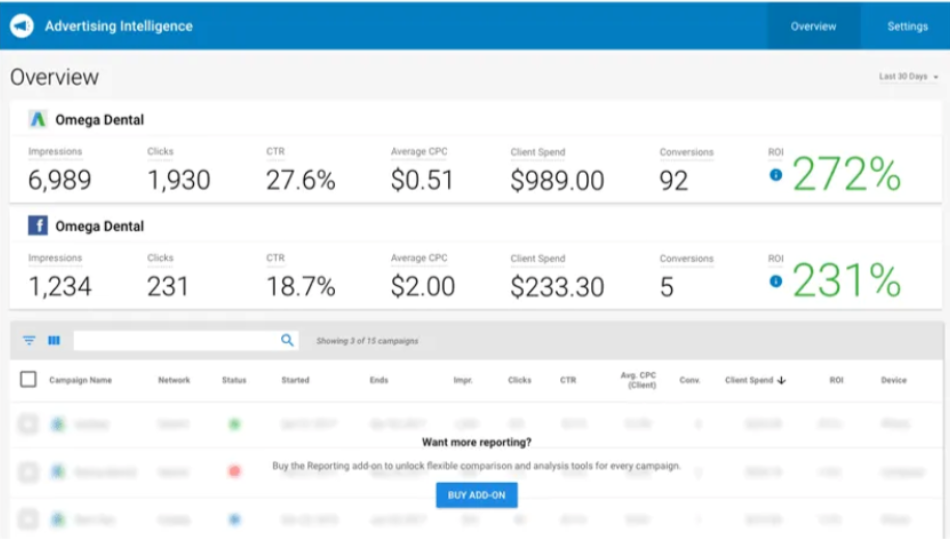950x551 pixels.
Task: Open the campaign filter list icon
Action: click(29, 341)
